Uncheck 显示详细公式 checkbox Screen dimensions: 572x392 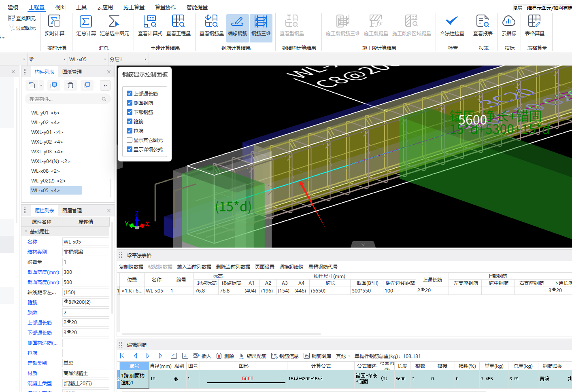click(130, 149)
